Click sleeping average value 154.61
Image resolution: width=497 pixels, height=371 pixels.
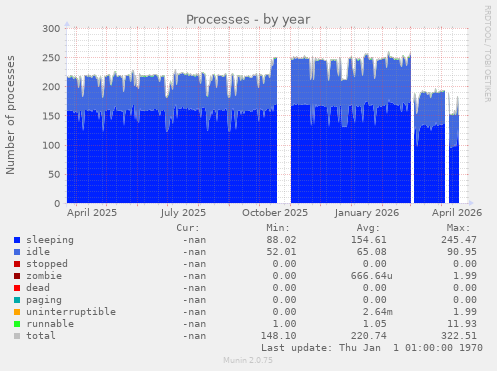click(x=369, y=240)
